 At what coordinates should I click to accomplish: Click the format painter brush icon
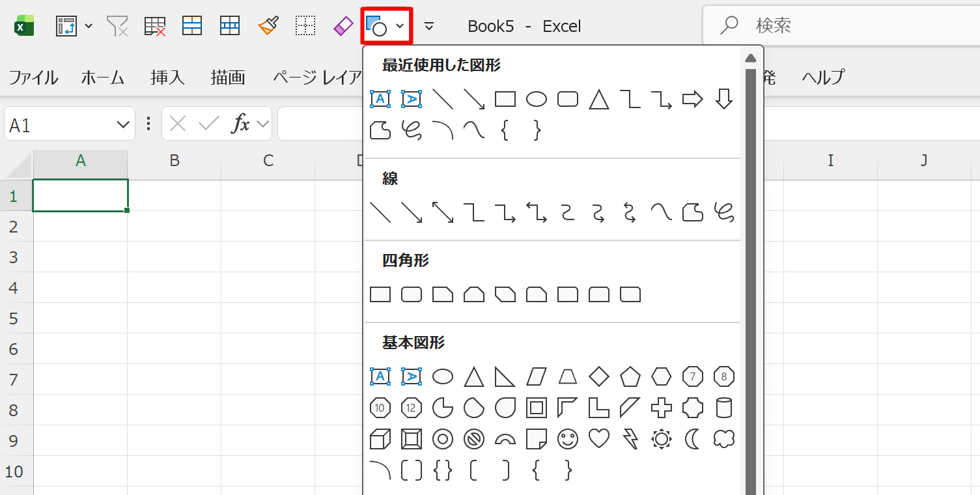coord(268,26)
